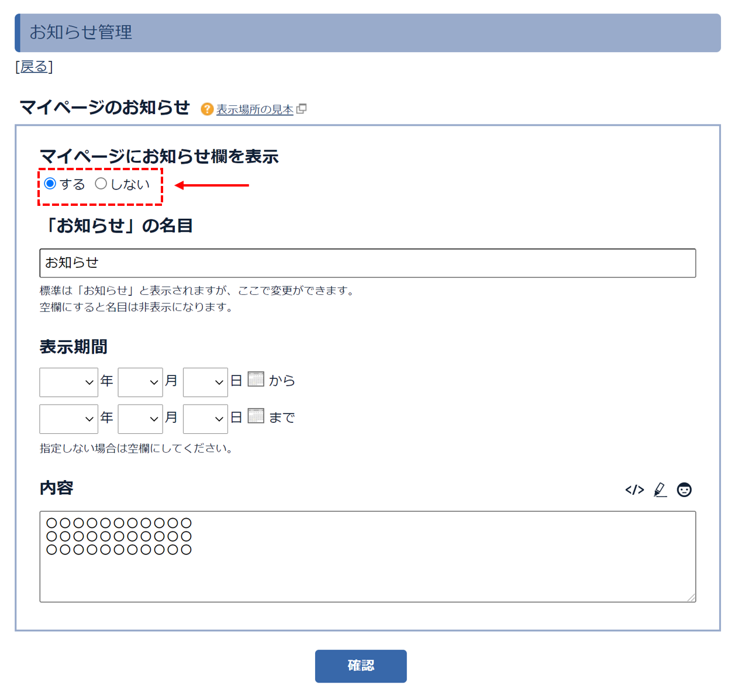This screenshot has height=700, width=735.
Task: Open the start year dropdown in 表示期間
Action: click(x=68, y=382)
